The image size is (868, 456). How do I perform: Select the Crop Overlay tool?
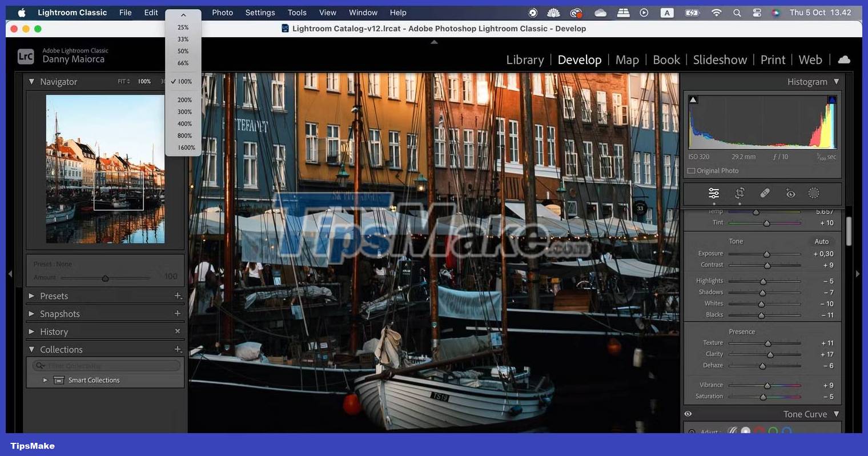(740, 193)
